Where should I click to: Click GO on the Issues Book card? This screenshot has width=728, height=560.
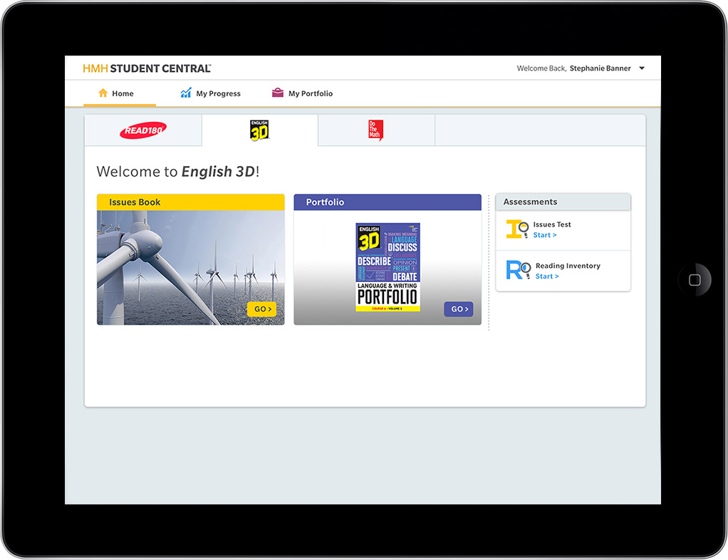click(262, 309)
